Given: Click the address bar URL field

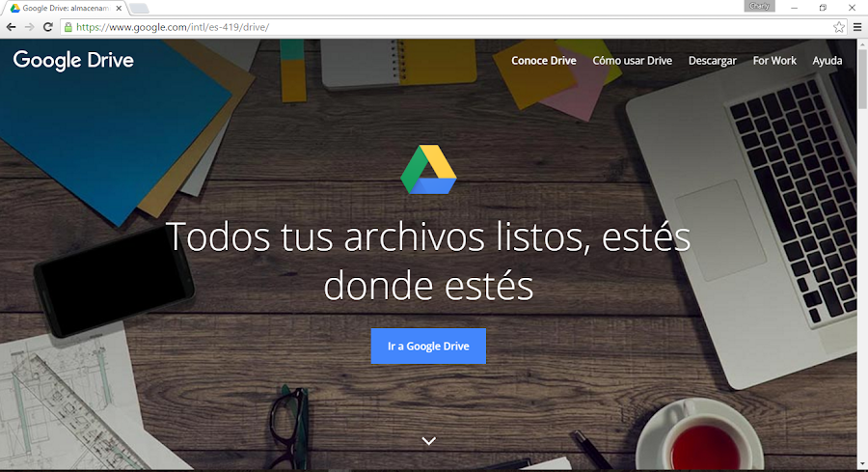Looking at the screenshot, I should point(448,27).
